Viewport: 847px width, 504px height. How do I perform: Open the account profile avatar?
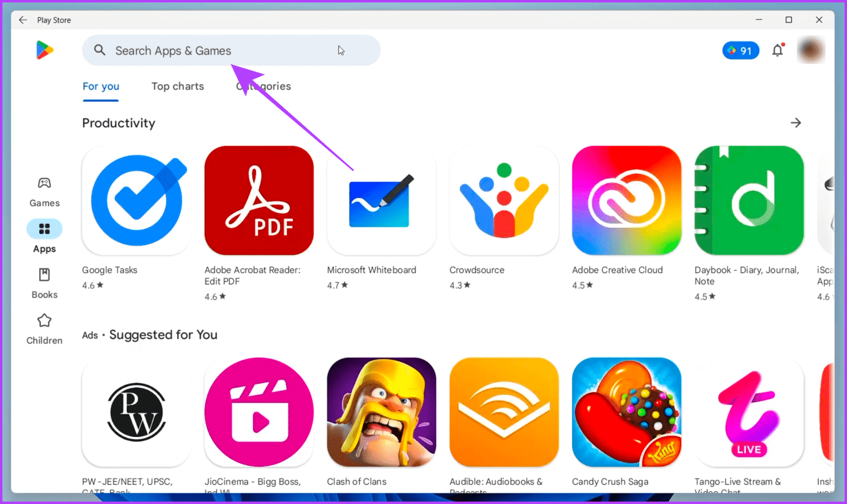[811, 50]
